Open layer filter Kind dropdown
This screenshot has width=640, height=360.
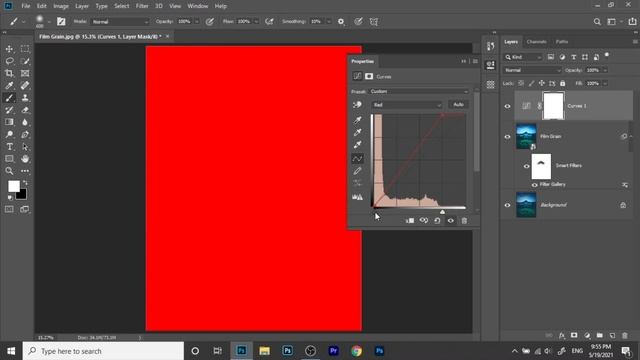pyautogui.click(x=523, y=57)
